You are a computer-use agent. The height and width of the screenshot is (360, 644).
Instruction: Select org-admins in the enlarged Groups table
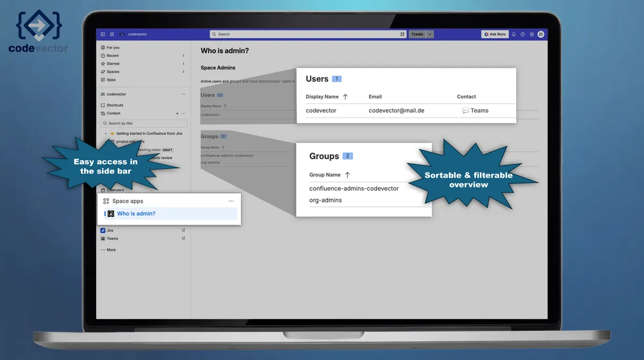(x=326, y=200)
